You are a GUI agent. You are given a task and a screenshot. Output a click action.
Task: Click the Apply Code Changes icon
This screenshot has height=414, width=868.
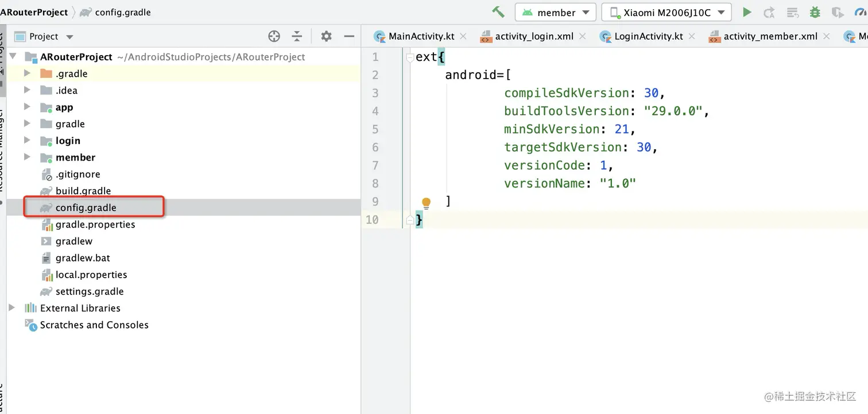(x=793, y=12)
